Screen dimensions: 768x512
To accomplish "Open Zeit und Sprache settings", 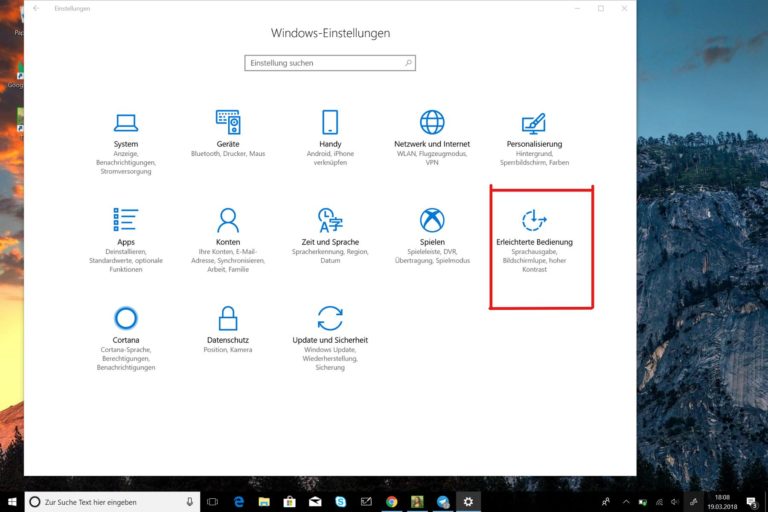I will (330, 236).
